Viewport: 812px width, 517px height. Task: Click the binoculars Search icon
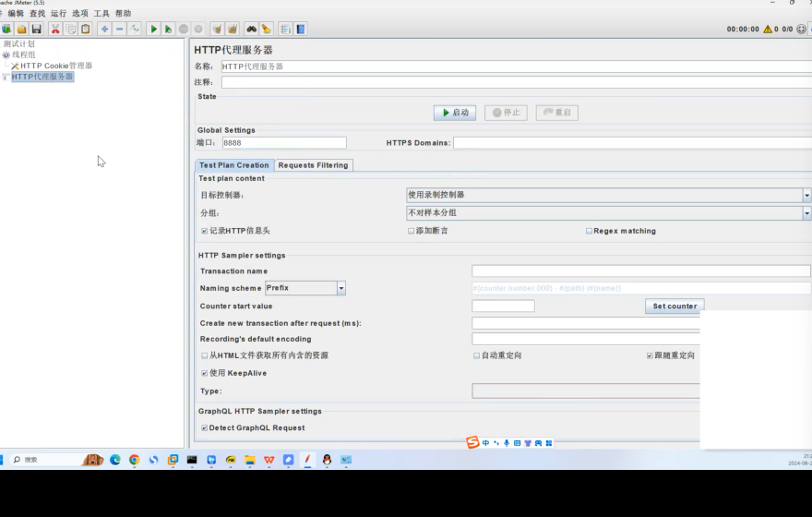(252, 29)
